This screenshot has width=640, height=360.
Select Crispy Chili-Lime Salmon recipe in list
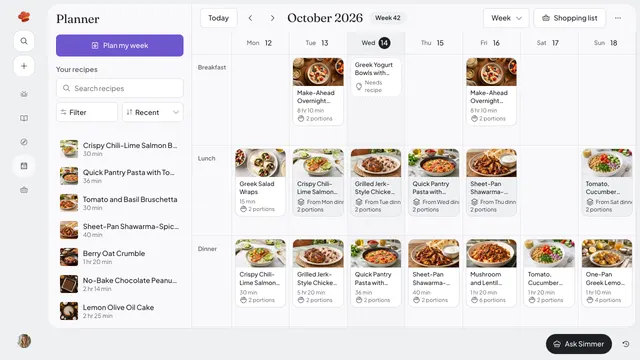[120, 149]
